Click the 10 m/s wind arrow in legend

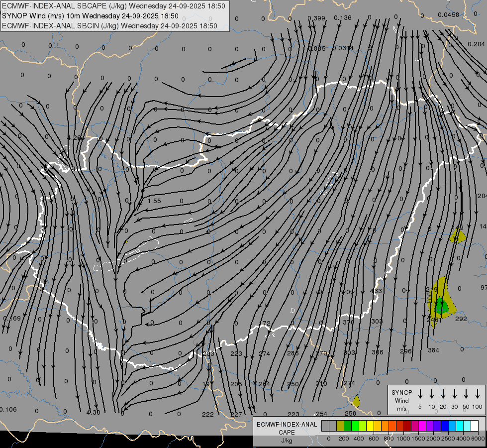(x=431, y=394)
